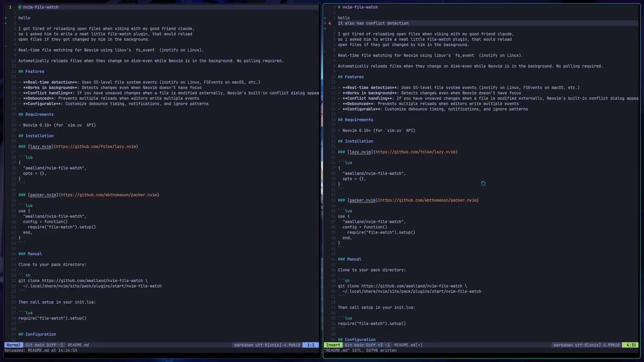
Task: Click README.md filename in left status line
Action: [x=78, y=345]
